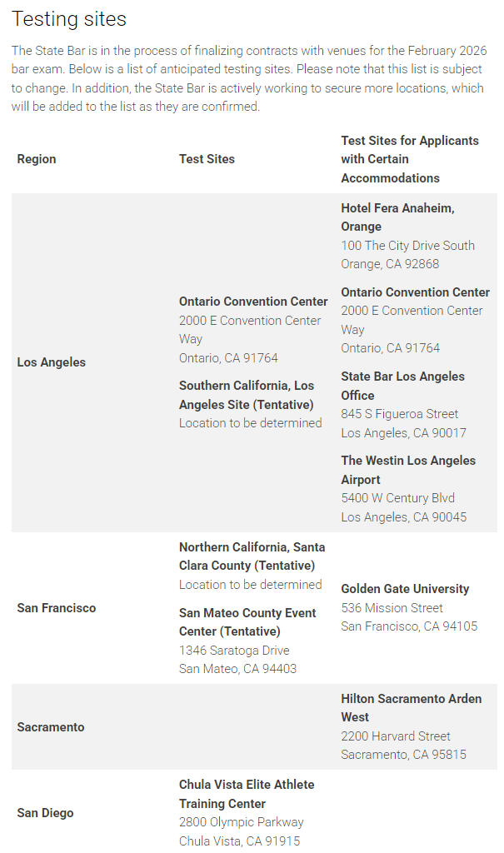The width and height of the screenshot is (504, 853).
Task: Click Northern California, Santa Clara County entry
Action: pos(252,556)
